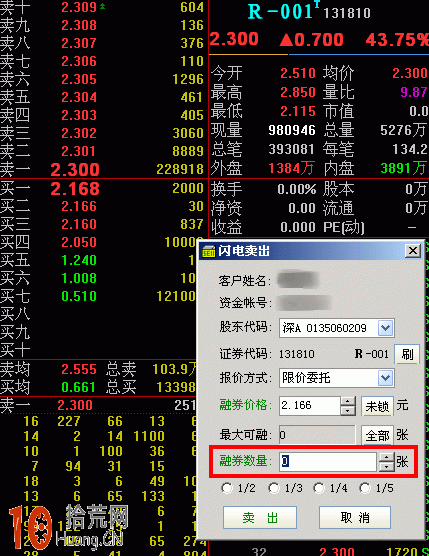The image size is (429, 556).
Task: Click 卖均 value 2.555
Action: click(x=79, y=369)
